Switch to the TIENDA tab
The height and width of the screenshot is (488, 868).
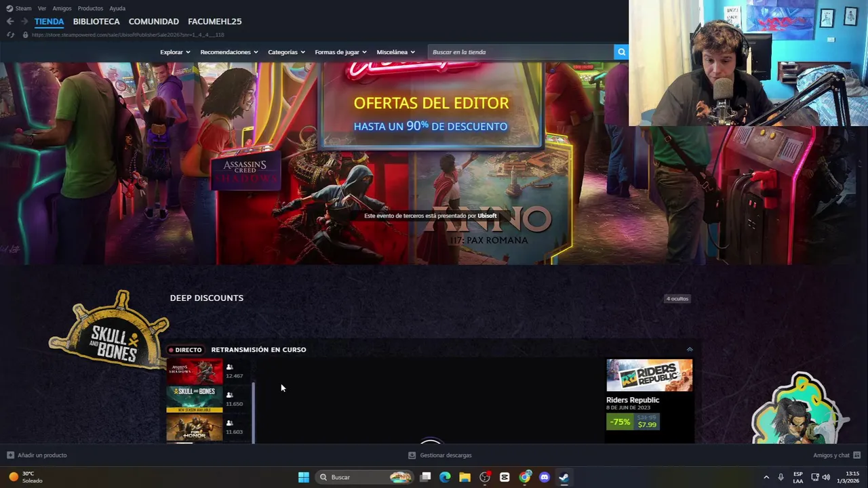[x=50, y=22]
